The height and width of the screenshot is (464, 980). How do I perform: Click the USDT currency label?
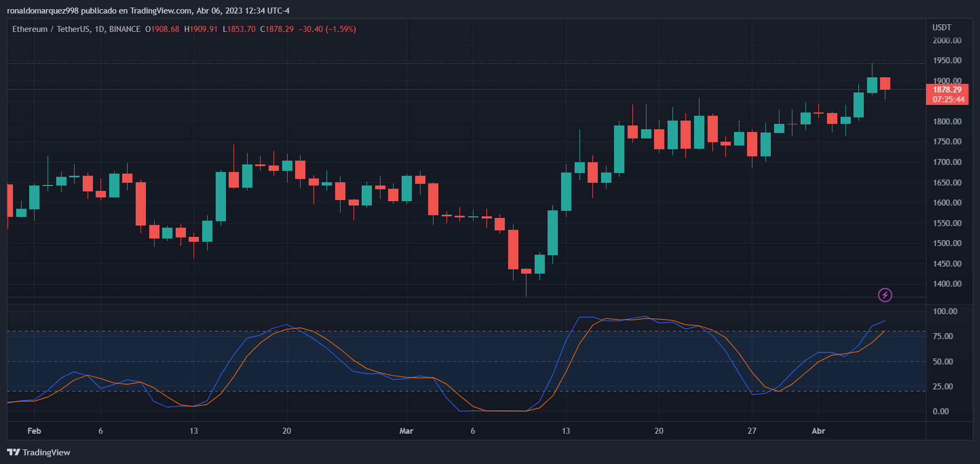coord(942,28)
